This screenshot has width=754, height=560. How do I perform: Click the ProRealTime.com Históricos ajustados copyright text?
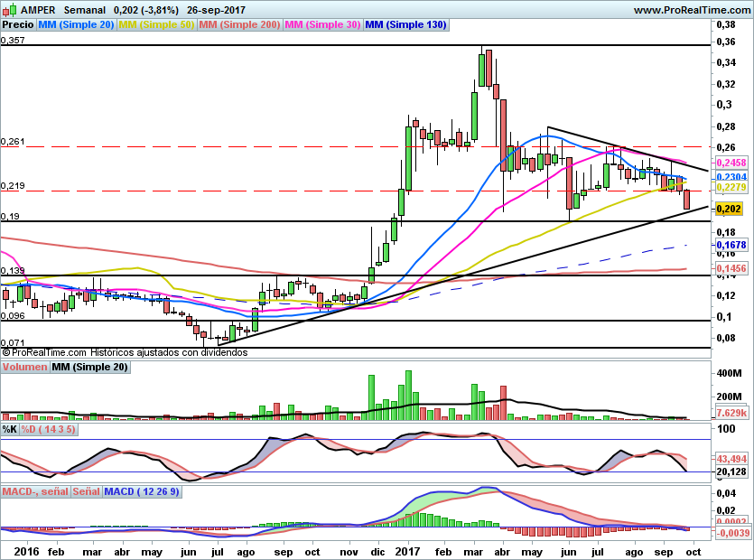pyautogui.click(x=125, y=352)
